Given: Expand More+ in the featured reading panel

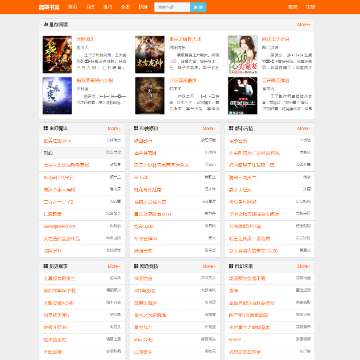Looking at the screenshot, I should pyautogui.click(x=304, y=25).
